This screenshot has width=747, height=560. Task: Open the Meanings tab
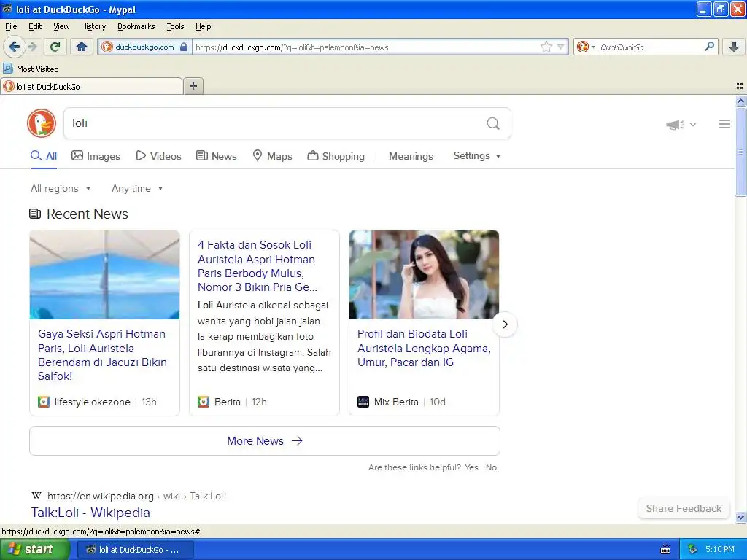411,156
